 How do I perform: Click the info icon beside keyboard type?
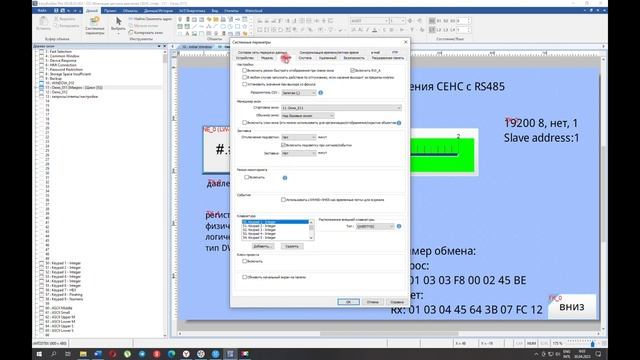pyautogui.click(x=399, y=226)
